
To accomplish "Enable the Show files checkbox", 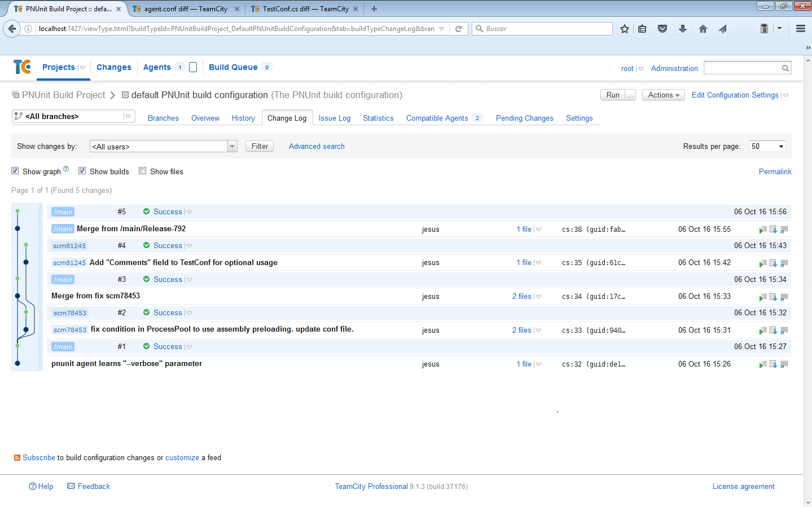I will (143, 171).
